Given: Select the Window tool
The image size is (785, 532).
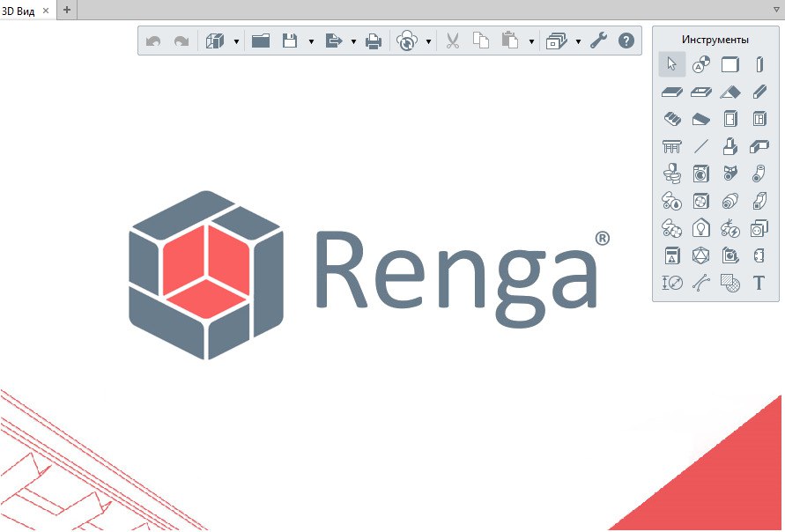Looking at the screenshot, I should coord(759,119).
